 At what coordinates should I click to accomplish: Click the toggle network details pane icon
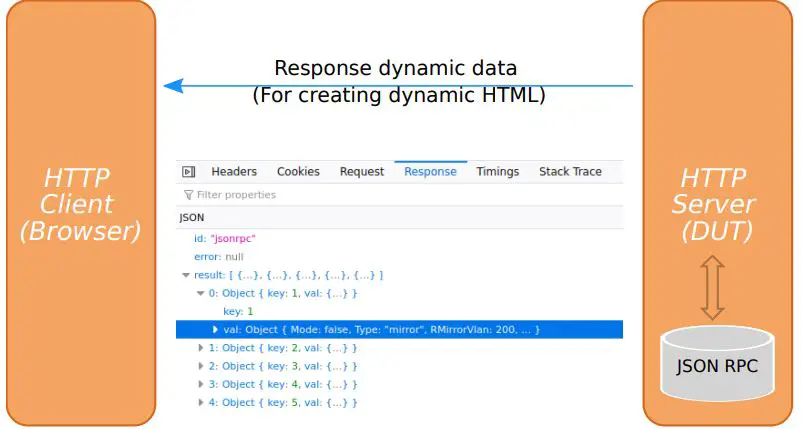point(188,172)
